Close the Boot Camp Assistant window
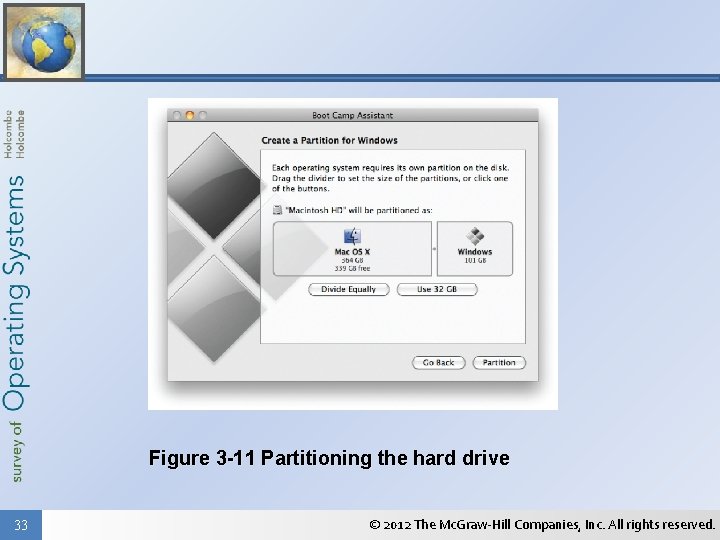The image size is (720, 540). click(177, 115)
